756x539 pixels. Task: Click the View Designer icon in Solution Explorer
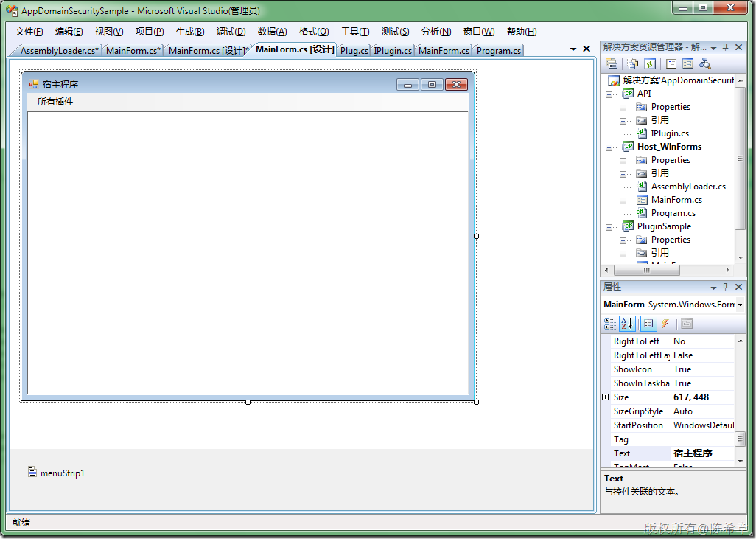coord(688,63)
